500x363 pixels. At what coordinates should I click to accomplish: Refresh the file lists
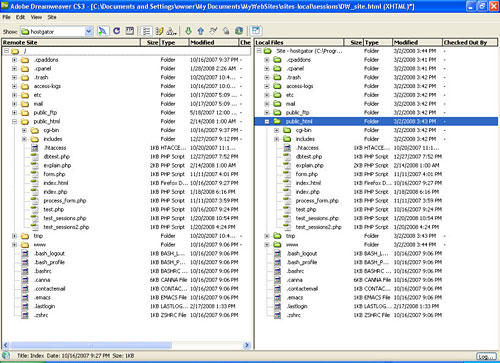click(116, 31)
